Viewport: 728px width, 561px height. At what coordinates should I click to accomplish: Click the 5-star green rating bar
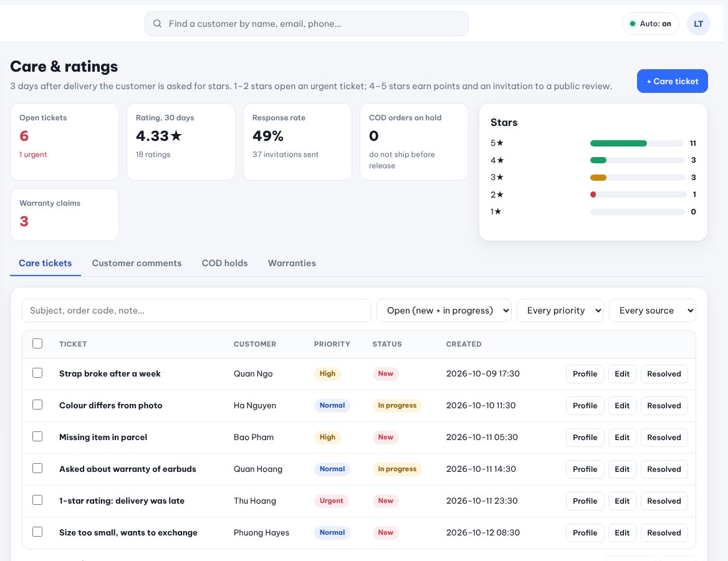(618, 143)
